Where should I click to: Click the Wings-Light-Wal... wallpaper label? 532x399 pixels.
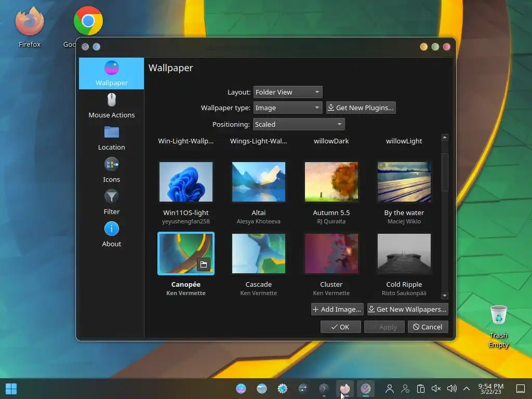259,141
